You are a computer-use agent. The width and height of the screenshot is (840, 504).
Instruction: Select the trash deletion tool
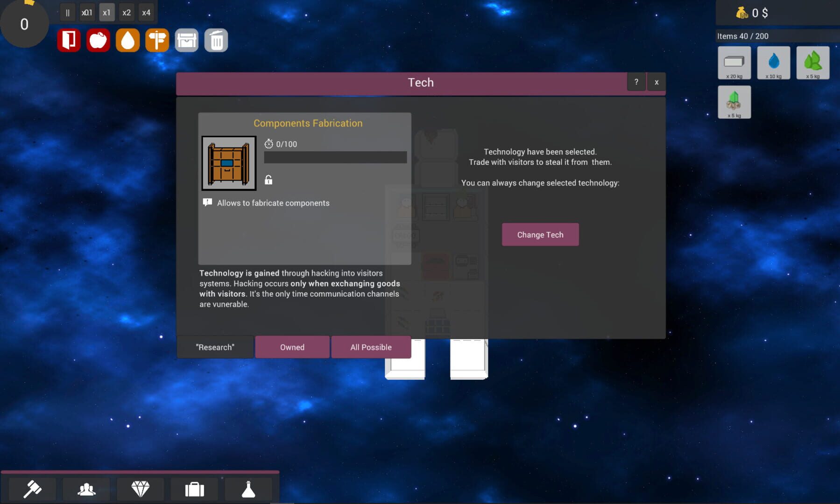[x=216, y=40]
